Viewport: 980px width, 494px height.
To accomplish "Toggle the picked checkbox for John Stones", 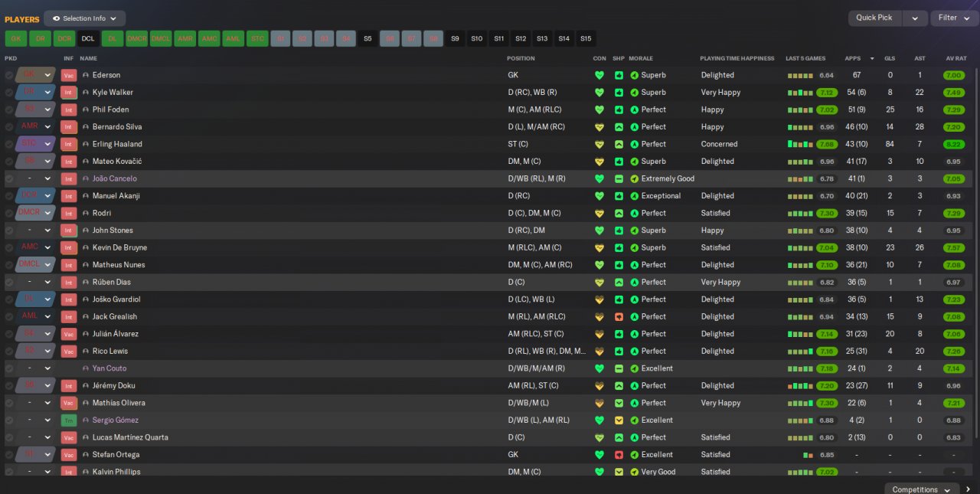I will pos(9,231).
